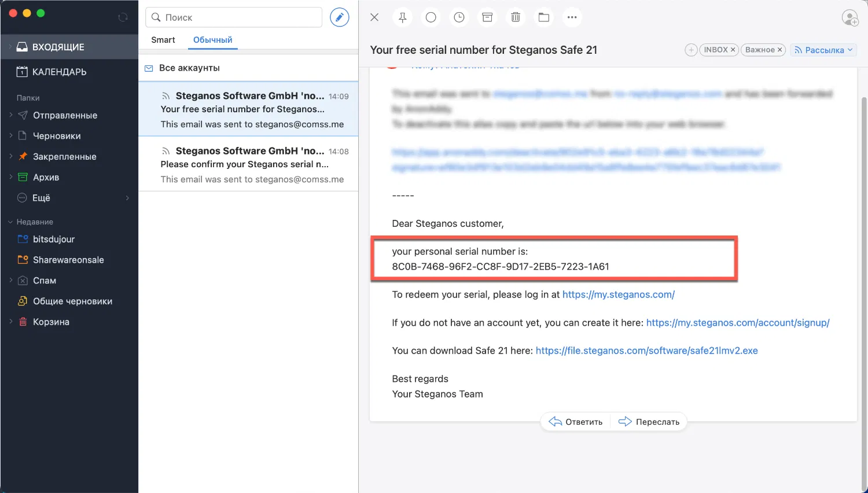
Task: Expand the ВХОДЯЩИЕ inbox tree arrow
Action: [x=9, y=47]
